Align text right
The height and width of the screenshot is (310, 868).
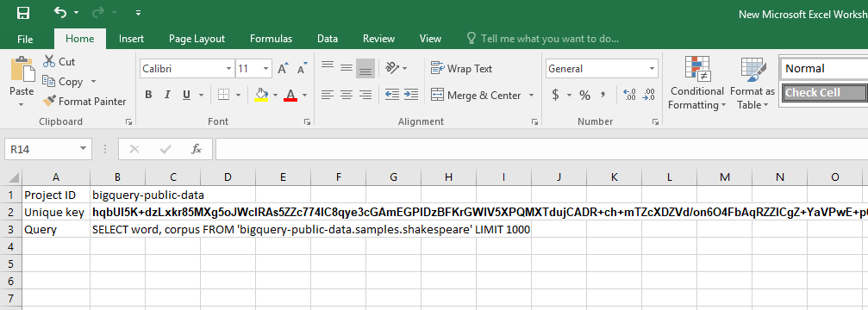click(x=365, y=95)
